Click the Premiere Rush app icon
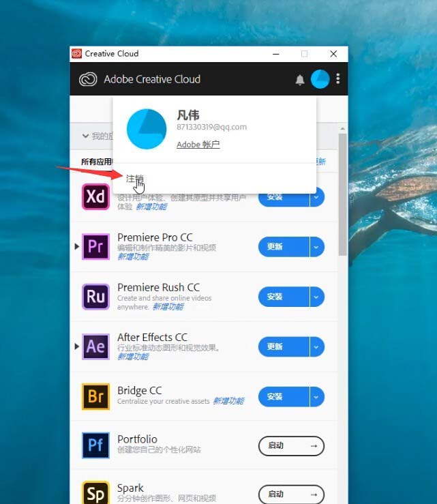Screen dimensions: 437x504 95,297
